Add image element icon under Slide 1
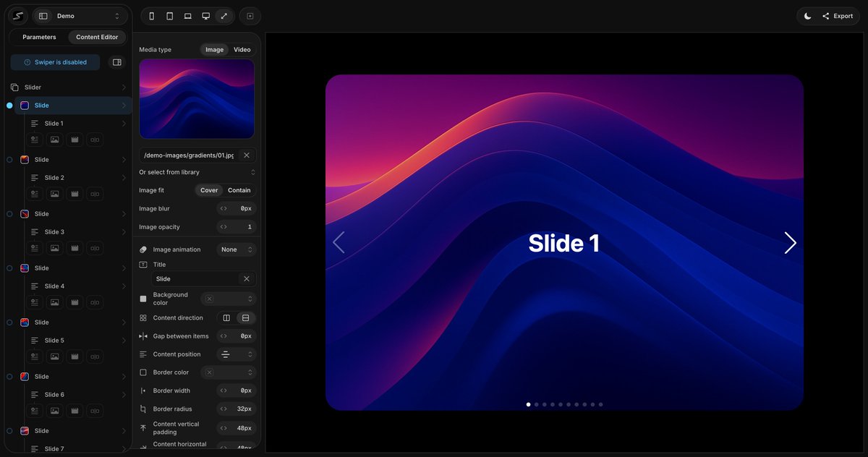Screen dimensions: 868x457 pyautogui.click(x=55, y=140)
